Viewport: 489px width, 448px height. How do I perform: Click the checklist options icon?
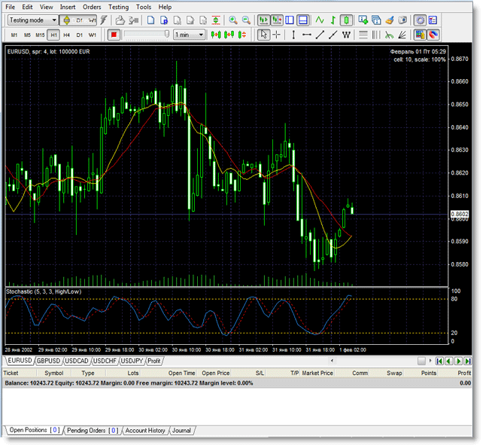[433, 20]
